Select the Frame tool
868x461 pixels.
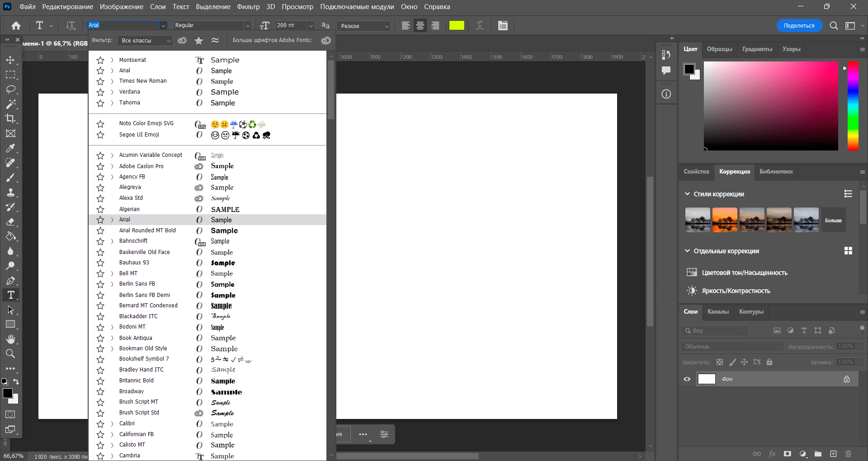[x=10, y=133]
